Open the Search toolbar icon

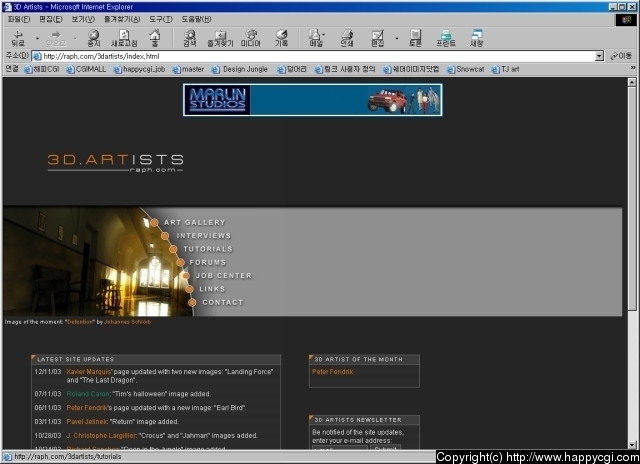click(x=190, y=38)
